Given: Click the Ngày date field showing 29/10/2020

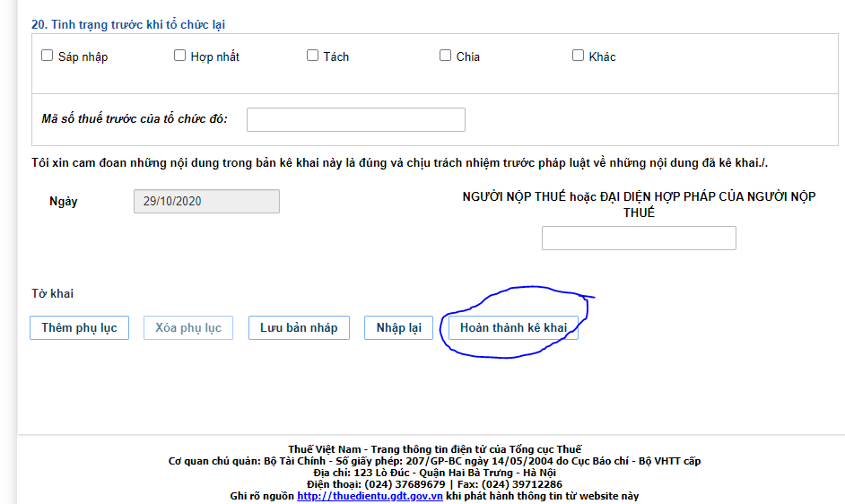Looking at the screenshot, I should tap(206, 201).
